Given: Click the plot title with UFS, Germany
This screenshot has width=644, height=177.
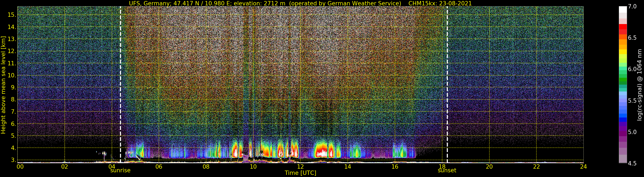Looking at the screenshot, I should tap(300, 3).
